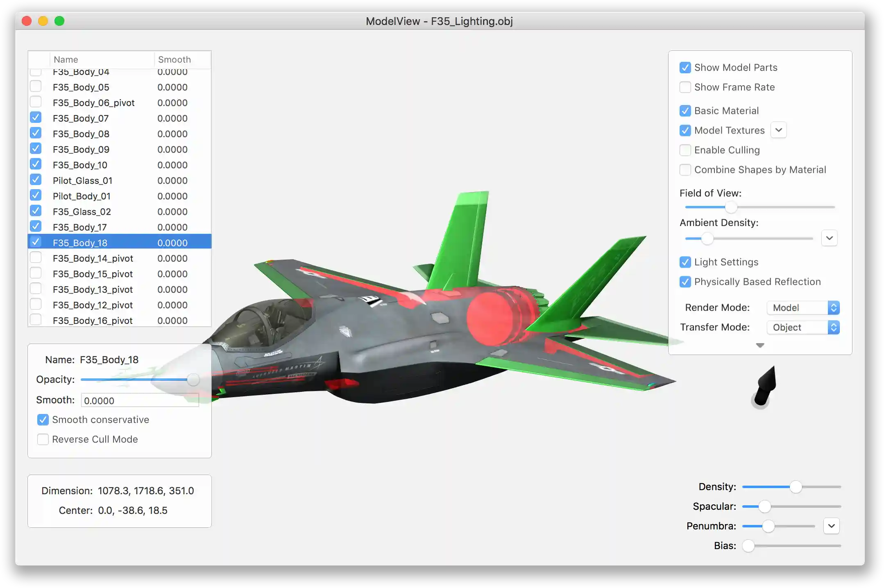
Task: Select the F35_Glass_02 row
Action: click(x=82, y=212)
